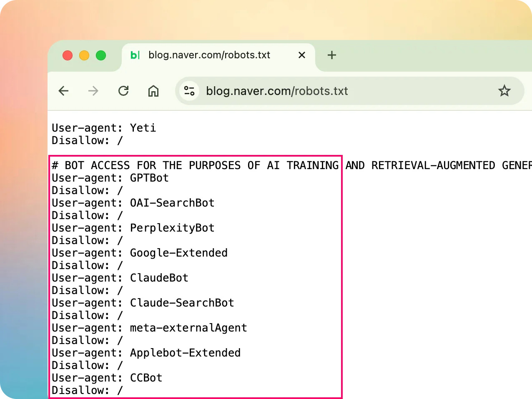
Task: Minimize the window with the yellow button
Action: point(84,55)
